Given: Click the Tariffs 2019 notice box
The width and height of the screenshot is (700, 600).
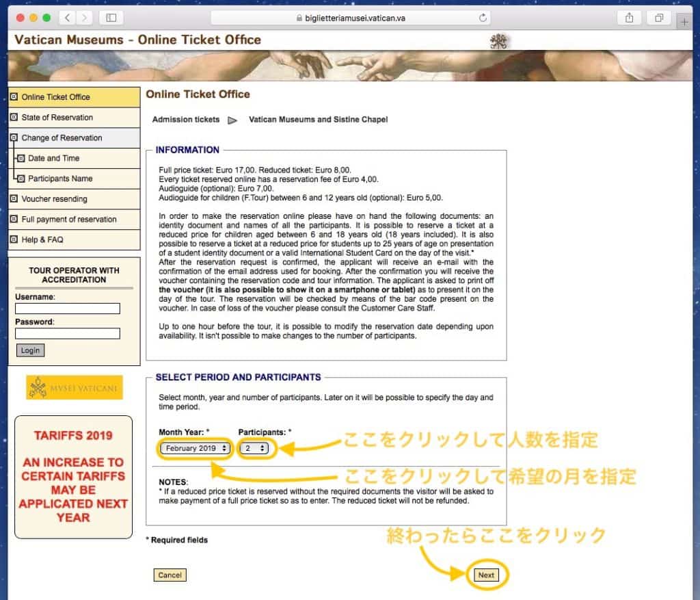Looking at the screenshot, I should [74, 477].
